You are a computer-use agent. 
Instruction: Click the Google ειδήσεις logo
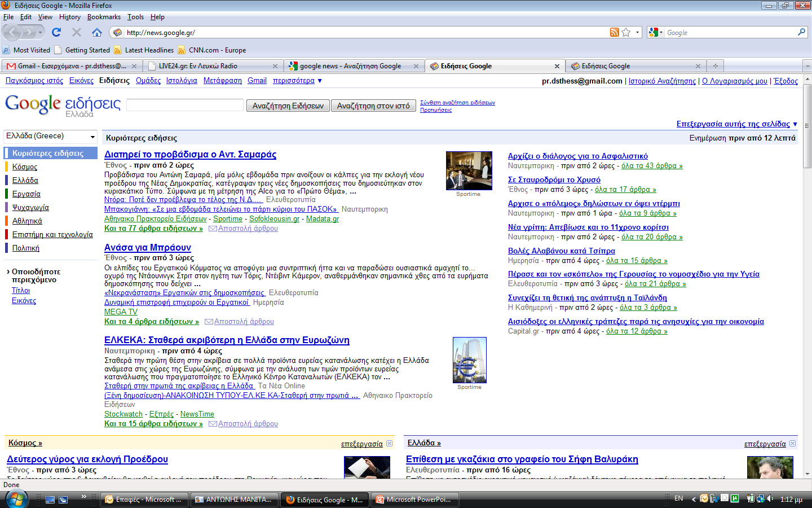pyautogui.click(x=63, y=105)
